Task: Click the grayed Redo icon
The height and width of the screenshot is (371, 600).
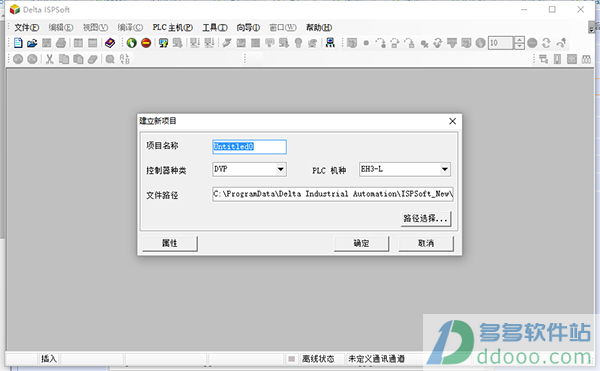Action: point(33,59)
